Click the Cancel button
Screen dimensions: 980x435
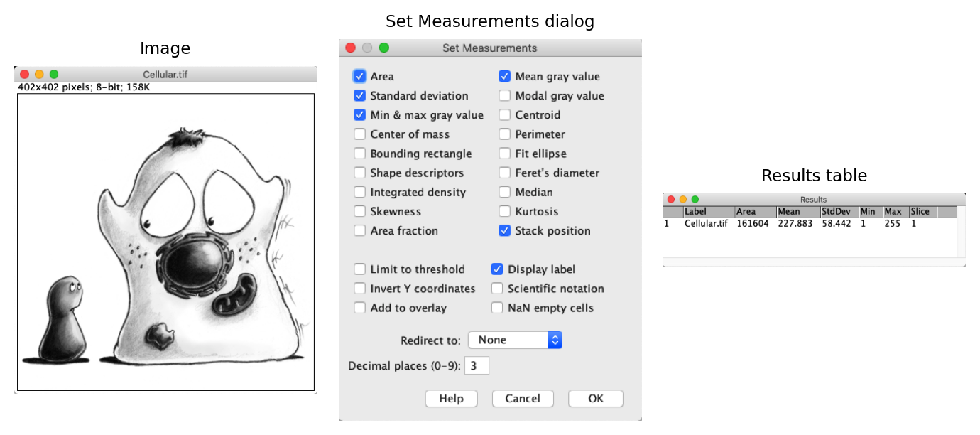(523, 399)
